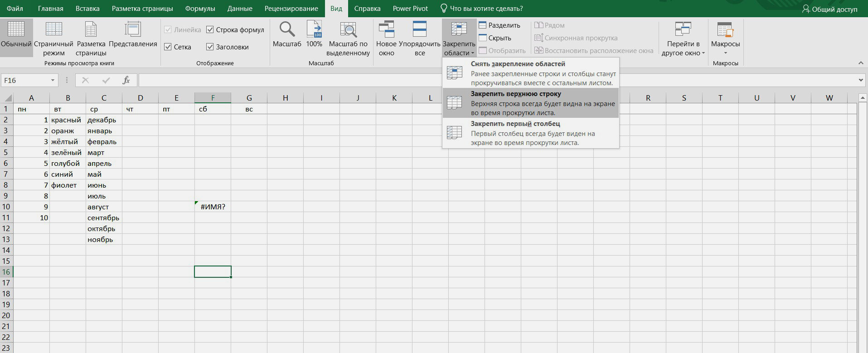Image resolution: width=868 pixels, height=353 pixels.
Task: Uncheck the Сетка gridlines checkbox
Action: 168,47
